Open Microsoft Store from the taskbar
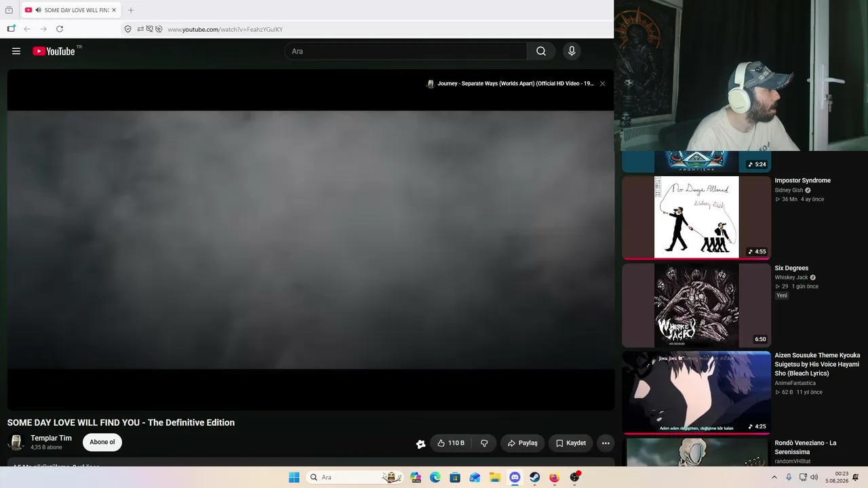Screen dimensions: 868x488 (455, 477)
